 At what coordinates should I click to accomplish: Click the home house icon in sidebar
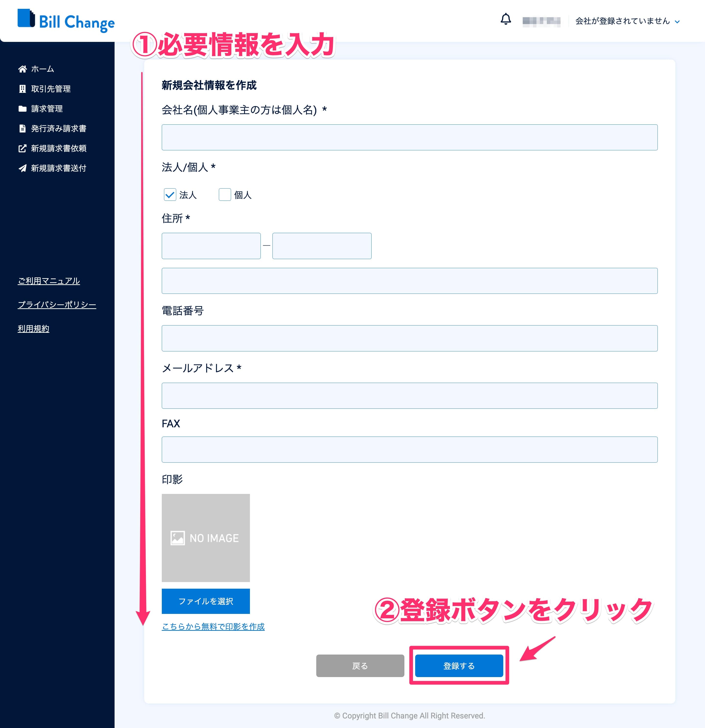23,69
